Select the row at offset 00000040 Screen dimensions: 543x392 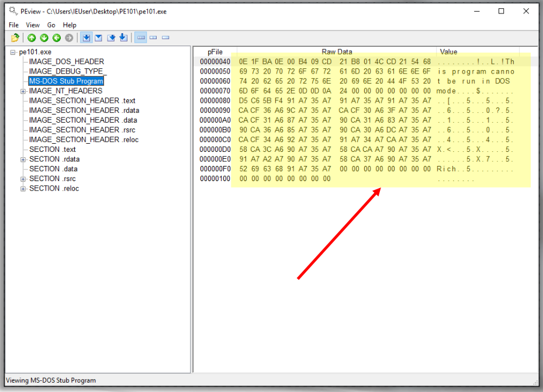365,61
